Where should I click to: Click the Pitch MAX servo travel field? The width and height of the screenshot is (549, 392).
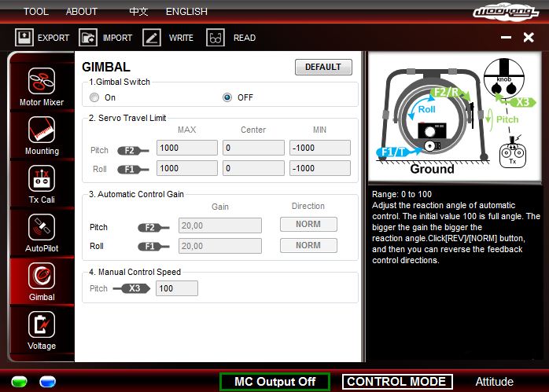pos(186,148)
